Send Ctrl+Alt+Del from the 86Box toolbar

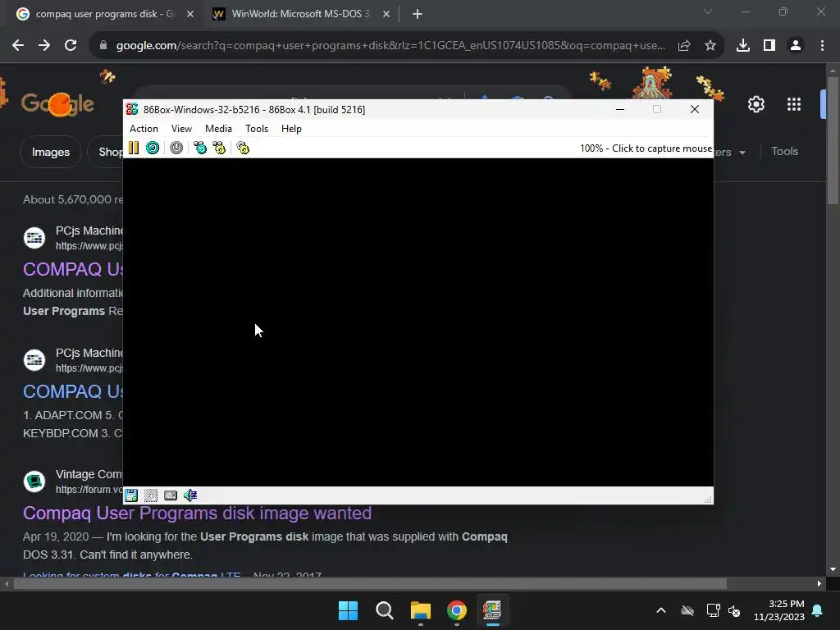(200, 148)
